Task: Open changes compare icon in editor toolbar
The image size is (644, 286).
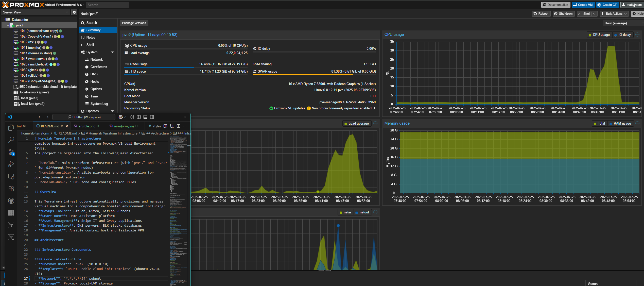Action: 172,126
